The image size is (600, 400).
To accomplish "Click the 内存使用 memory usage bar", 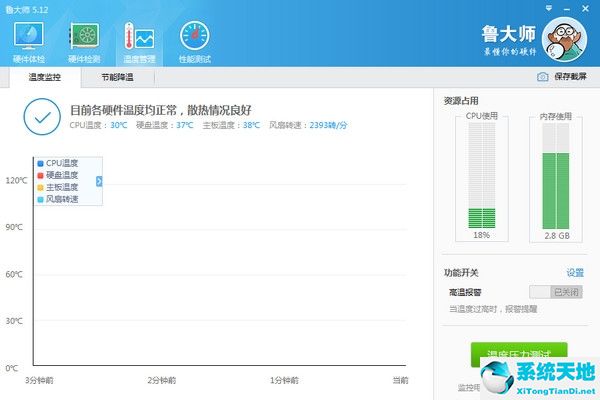I will pyautogui.click(x=556, y=176).
